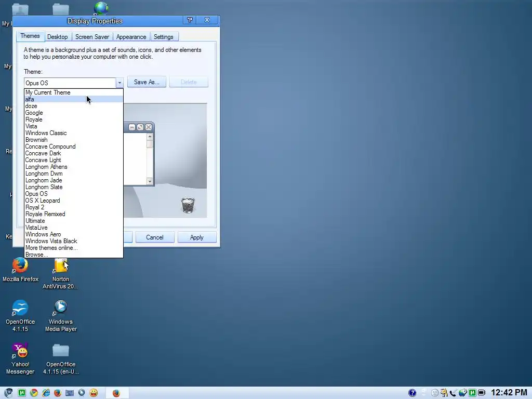
Task: Open the Screen Saver tab
Action: tap(92, 37)
